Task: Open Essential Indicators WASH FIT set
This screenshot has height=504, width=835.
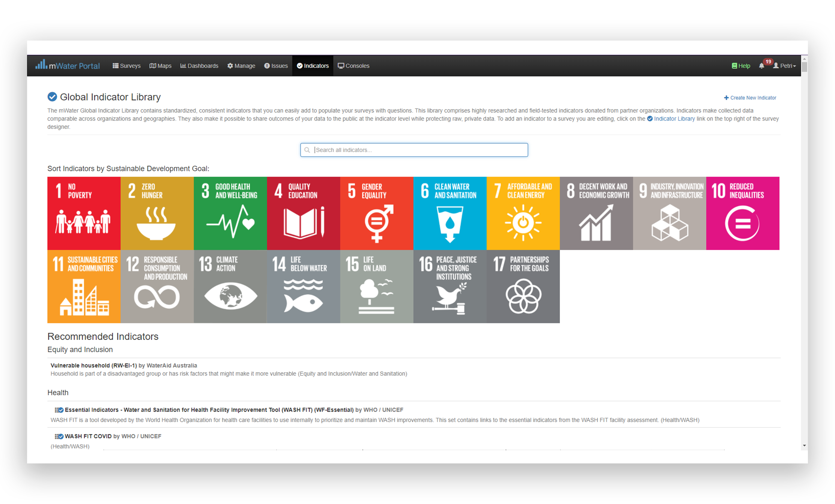Action: point(209,410)
